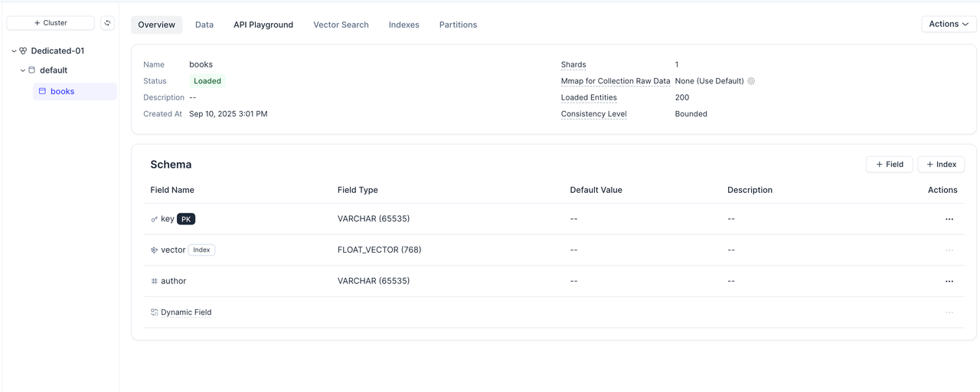This screenshot has height=392, width=980.
Task: Collapse the Dedicated-01 tree node
Action: click(14, 51)
